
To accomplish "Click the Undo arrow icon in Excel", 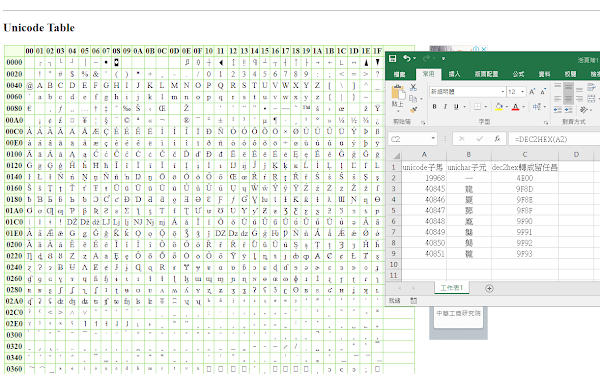I will [406, 58].
